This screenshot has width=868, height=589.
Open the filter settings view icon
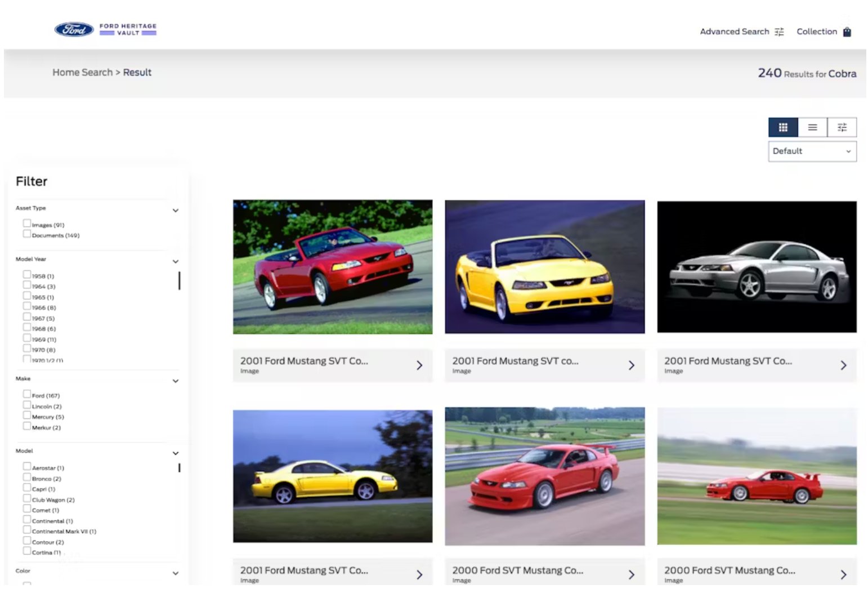(x=842, y=127)
